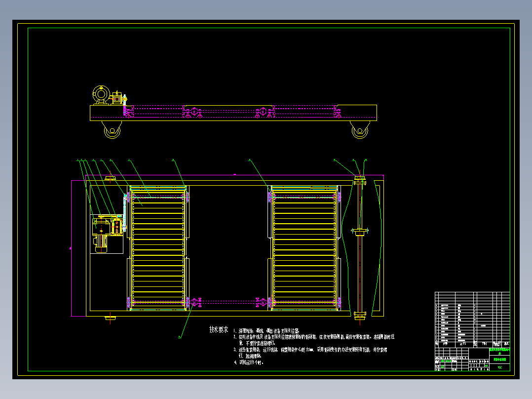Viewport: 532px width, 399px height.
Task: Select the 技术要求 heading text
Action: [x=219, y=329]
